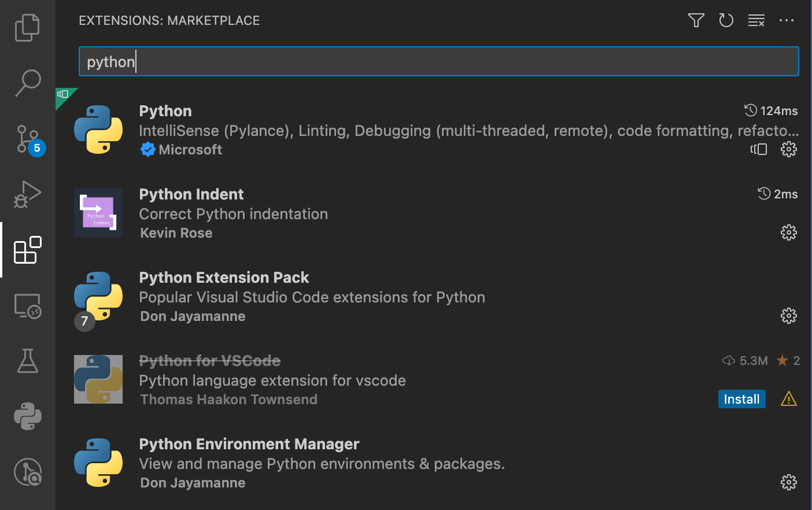Click 'View and manage Python environments' description
The height and width of the screenshot is (510, 812).
click(322, 464)
